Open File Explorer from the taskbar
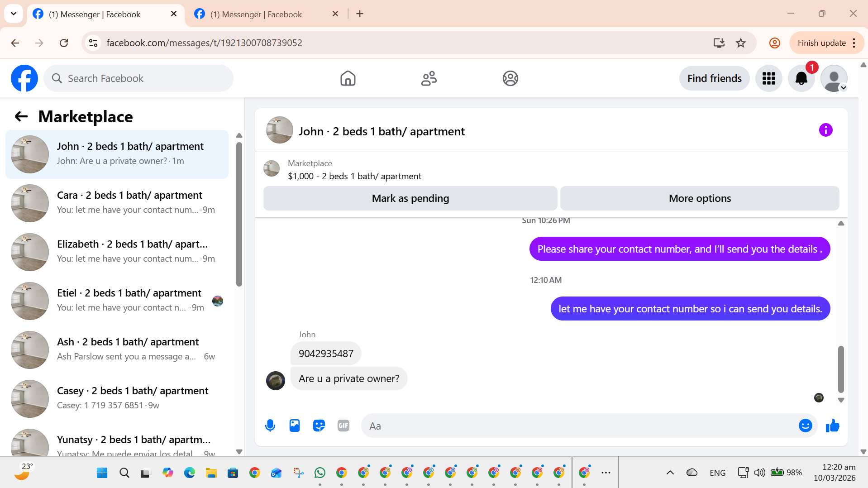 coord(211,473)
